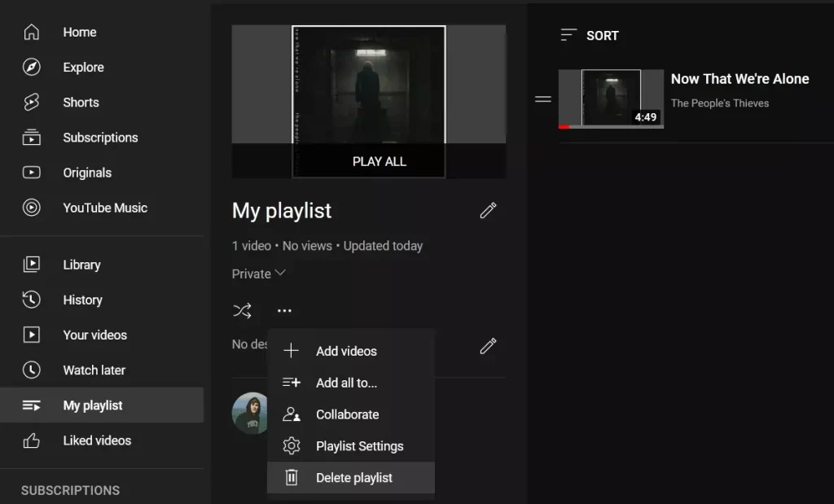Open the Explore link
Screen dimensions: 834x504
[x=84, y=67]
